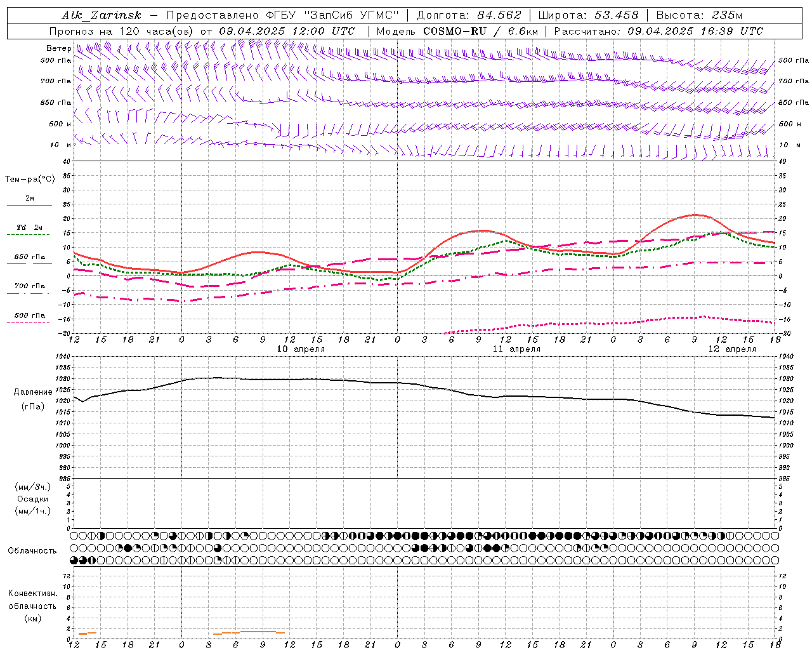
Task: Click the 2м temperature legend entry
Action: (30, 199)
